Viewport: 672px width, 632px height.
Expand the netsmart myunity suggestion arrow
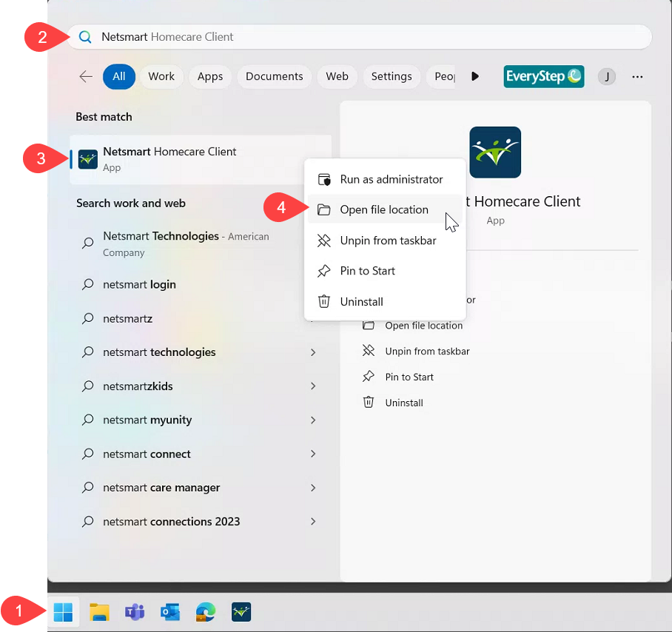pyautogui.click(x=313, y=420)
